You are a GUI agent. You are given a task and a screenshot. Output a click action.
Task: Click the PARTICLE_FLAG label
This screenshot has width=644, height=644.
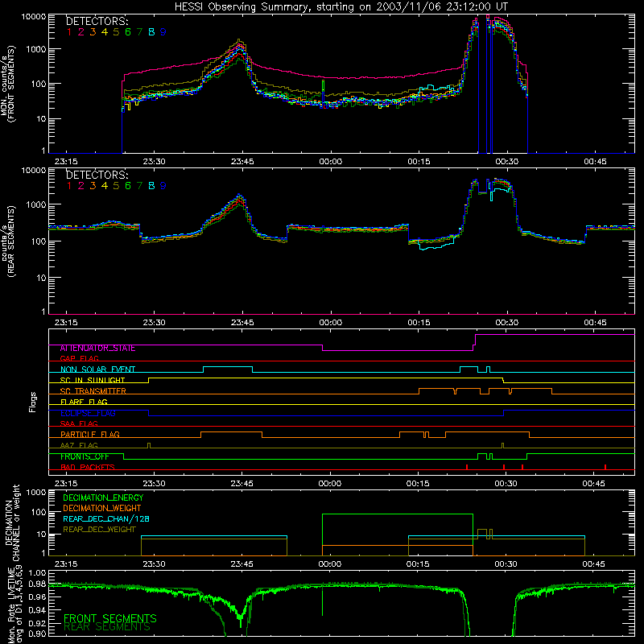pyautogui.click(x=90, y=434)
